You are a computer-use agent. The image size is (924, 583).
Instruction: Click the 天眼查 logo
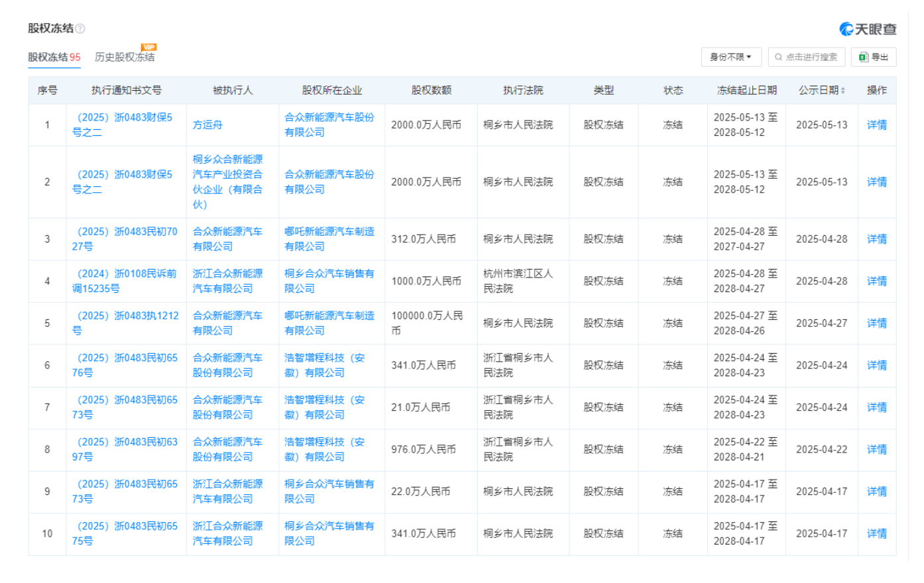pos(868,29)
